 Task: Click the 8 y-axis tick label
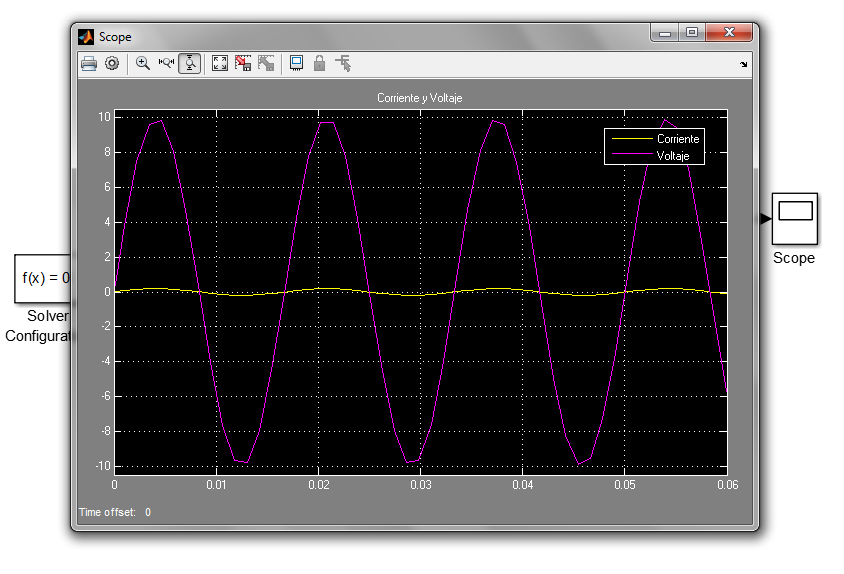pyautogui.click(x=107, y=152)
